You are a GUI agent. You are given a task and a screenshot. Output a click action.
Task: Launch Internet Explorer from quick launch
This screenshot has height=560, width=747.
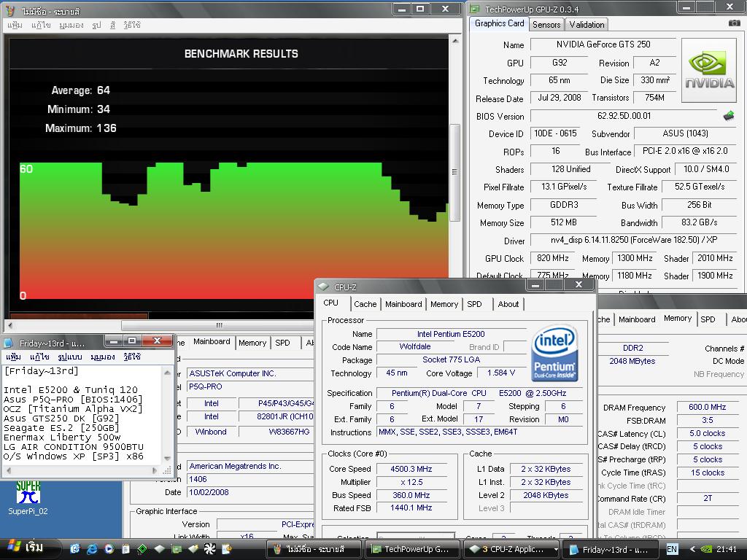tap(92, 548)
